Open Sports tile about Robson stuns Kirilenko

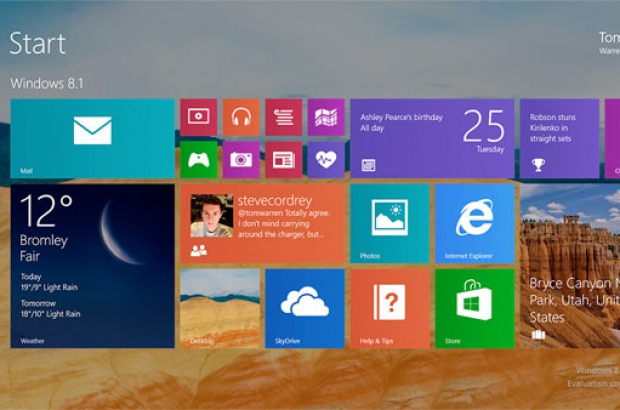pyautogui.click(x=560, y=138)
